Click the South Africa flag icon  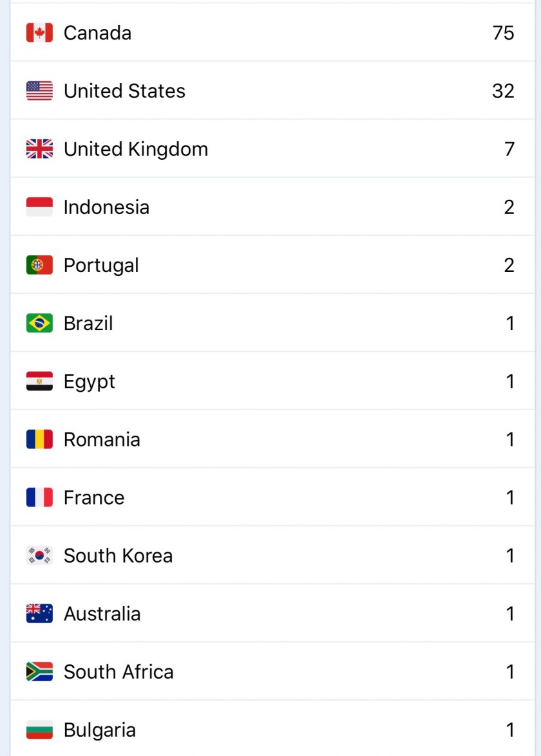[x=39, y=672]
